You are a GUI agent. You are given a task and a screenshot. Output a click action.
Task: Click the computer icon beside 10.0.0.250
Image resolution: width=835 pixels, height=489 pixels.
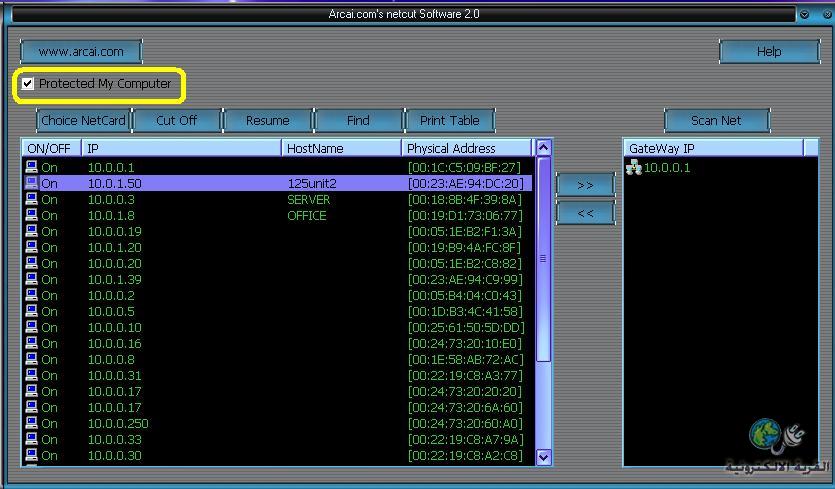[32, 422]
